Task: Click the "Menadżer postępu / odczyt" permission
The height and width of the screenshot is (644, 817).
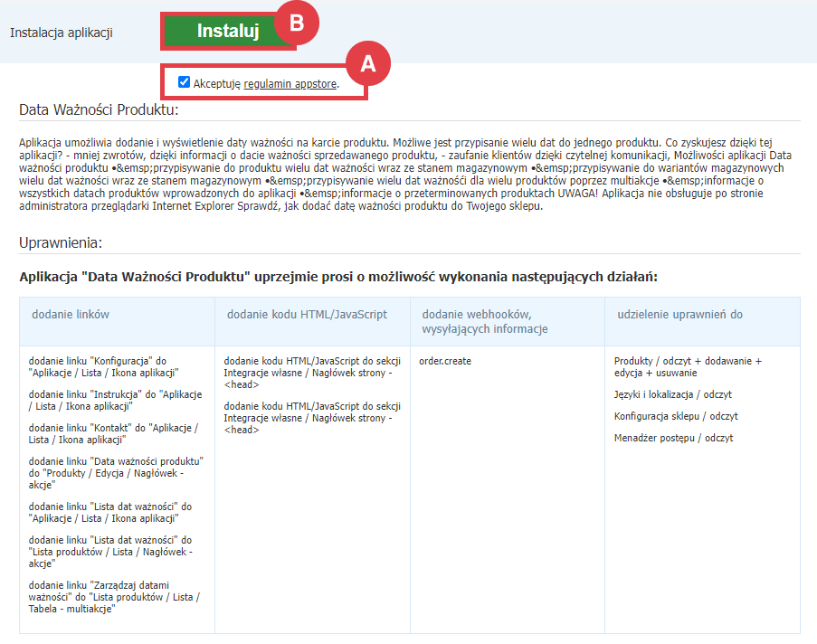Action: [675, 438]
